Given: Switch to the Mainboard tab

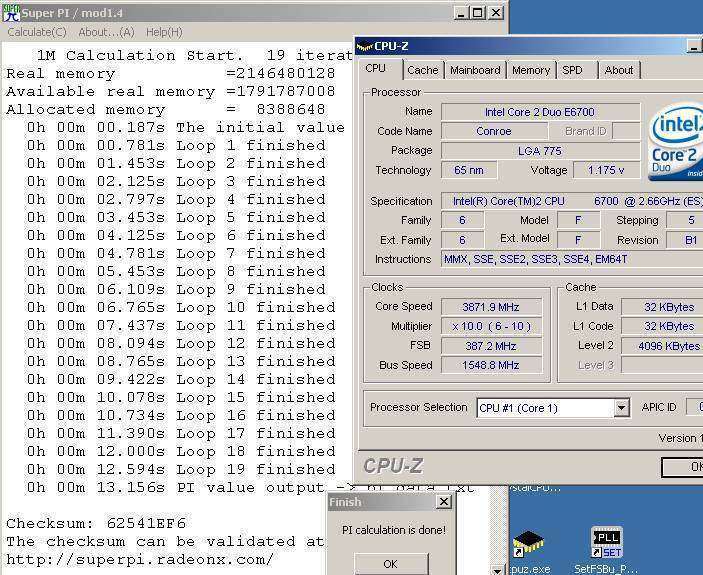Looking at the screenshot, I should (475, 70).
